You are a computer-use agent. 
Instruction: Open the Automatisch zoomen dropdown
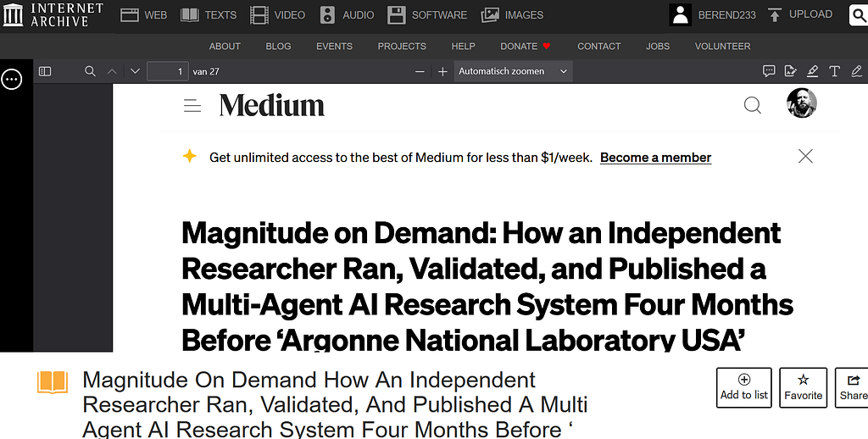click(513, 71)
